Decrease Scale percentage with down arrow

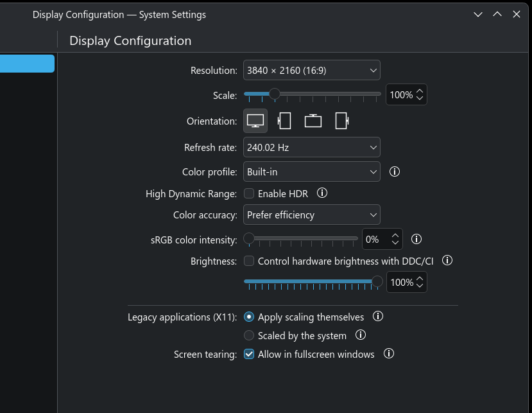point(420,98)
